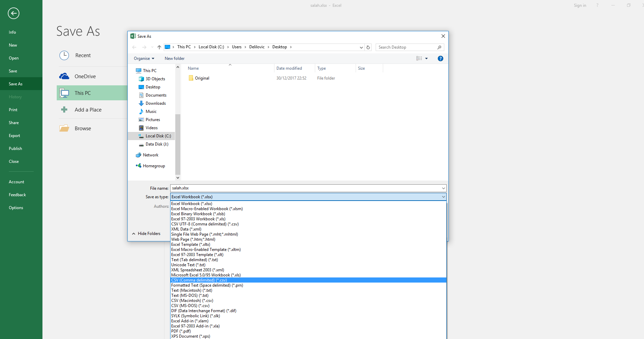This screenshot has width=644, height=339.
Task: Click the New folder button
Action: click(175, 58)
